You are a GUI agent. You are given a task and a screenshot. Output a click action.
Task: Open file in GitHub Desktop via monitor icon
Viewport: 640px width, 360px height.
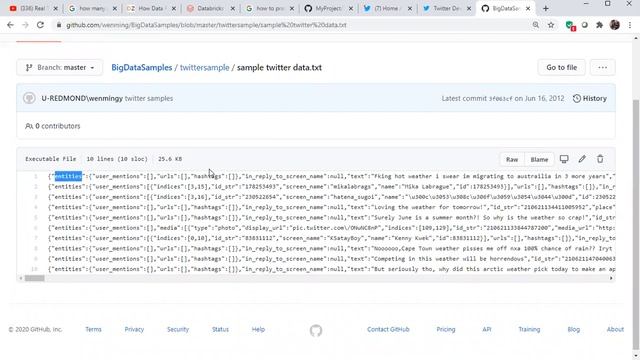pos(564,159)
